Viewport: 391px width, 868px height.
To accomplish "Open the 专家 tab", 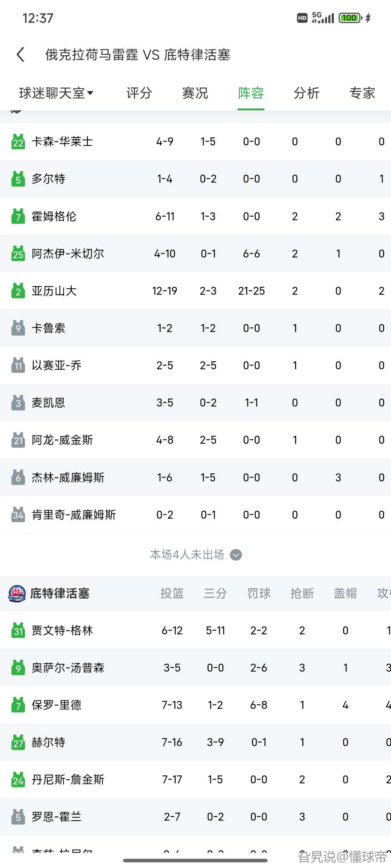I will click(x=362, y=93).
